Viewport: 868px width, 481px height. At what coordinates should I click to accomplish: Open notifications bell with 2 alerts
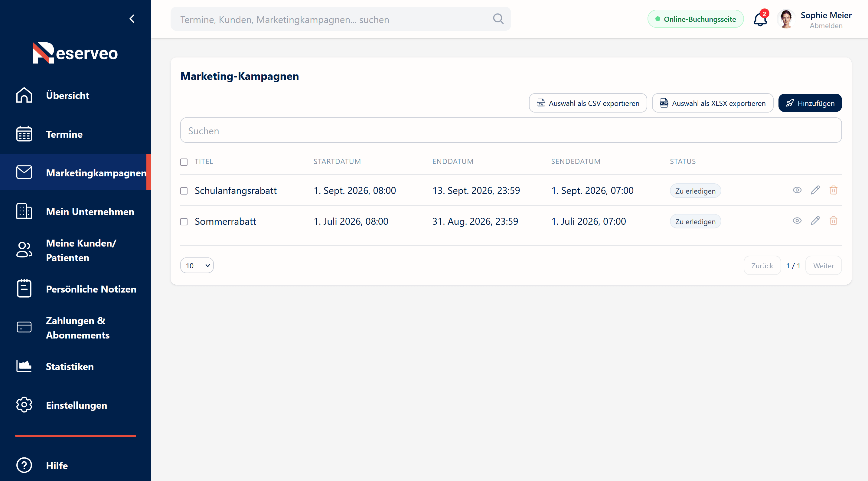tap(760, 19)
